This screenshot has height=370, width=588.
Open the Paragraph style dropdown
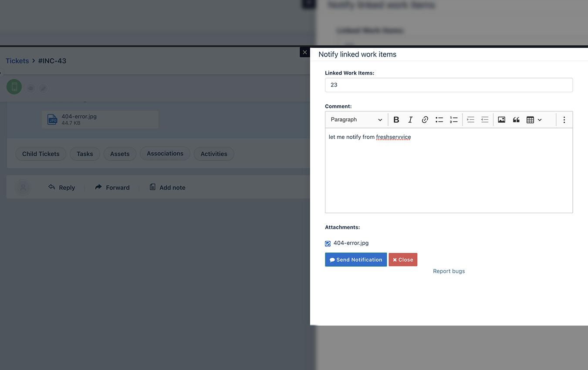356,120
